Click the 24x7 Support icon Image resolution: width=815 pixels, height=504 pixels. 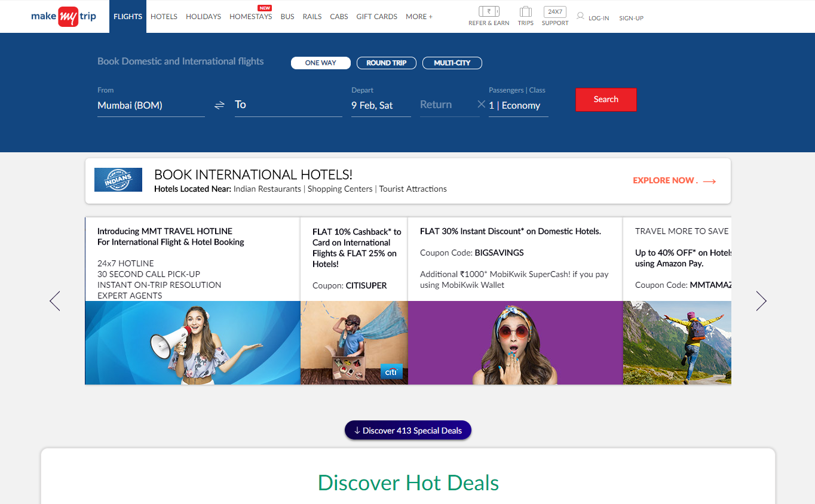click(554, 12)
